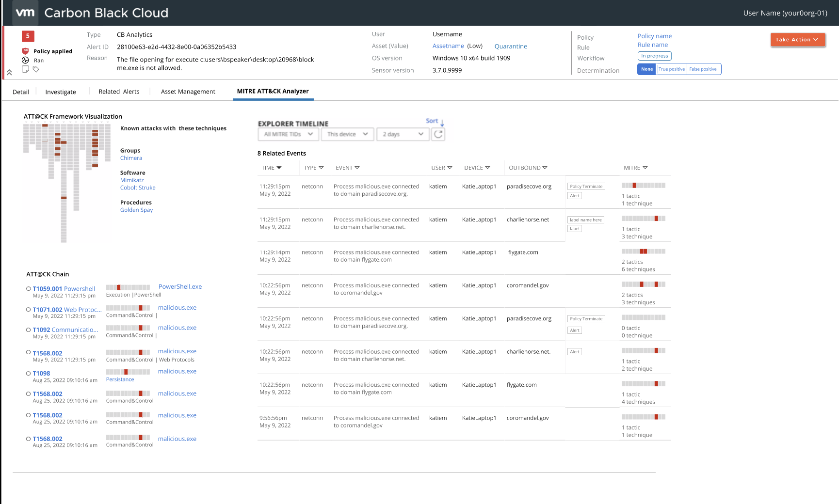Click Alert tag on 10:22:56pm charliehorse.net. row
839x504 pixels.
575,351
